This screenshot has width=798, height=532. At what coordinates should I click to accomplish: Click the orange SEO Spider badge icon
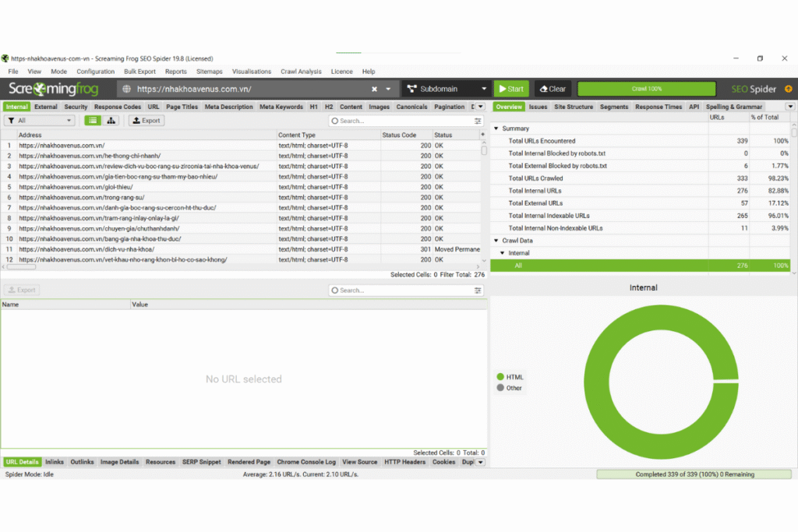tap(788, 89)
